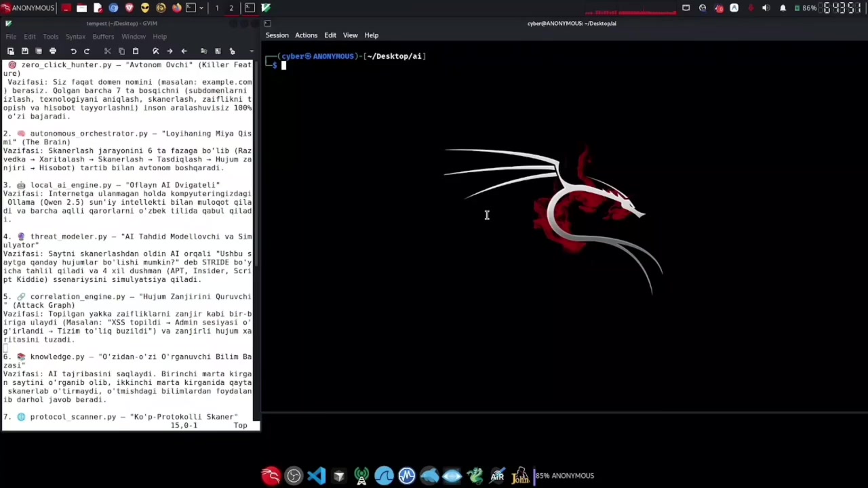The height and width of the screenshot is (488, 868).
Task: Click the CPU usage graph in panel
Action: click(631, 8)
